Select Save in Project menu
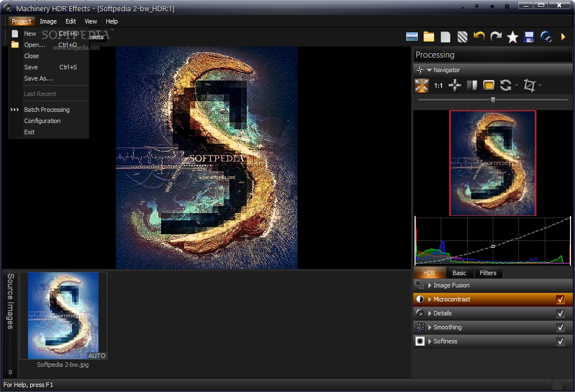The image size is (575, 392). point(49,67)
